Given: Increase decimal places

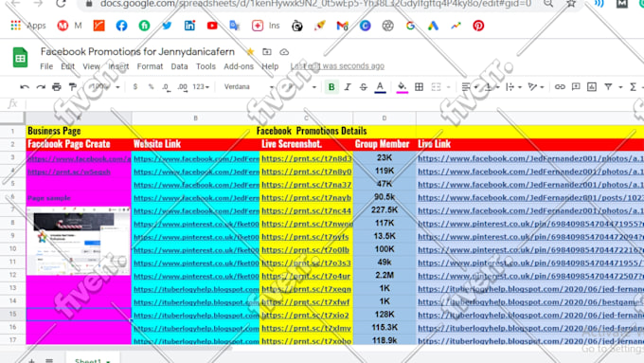Looking at the screenshot, I should (x=183, y=87).
